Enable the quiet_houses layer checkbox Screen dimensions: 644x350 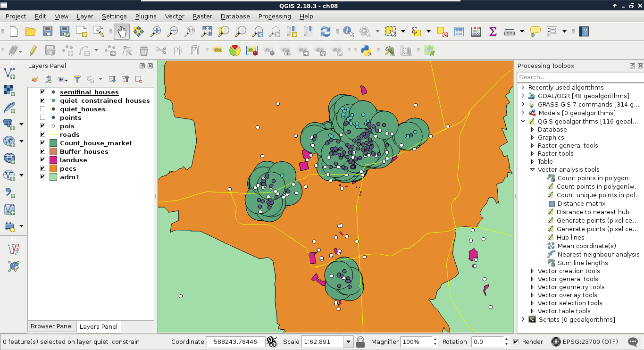[43, 109]
